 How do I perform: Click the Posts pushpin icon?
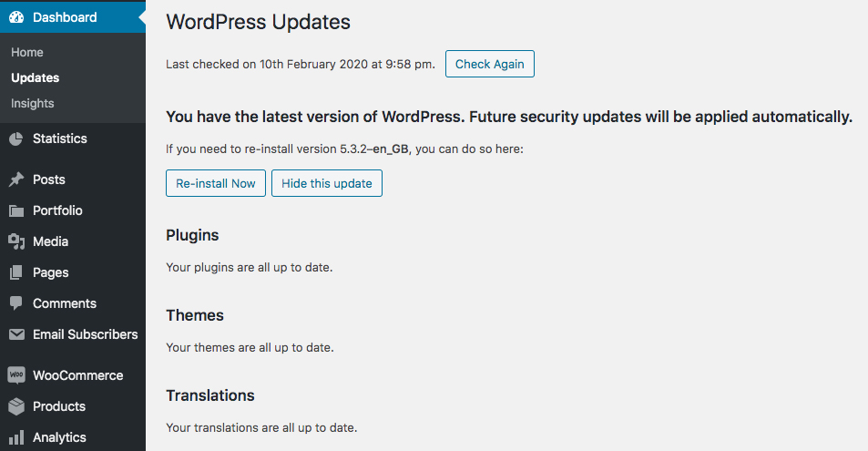click(16, 179)
